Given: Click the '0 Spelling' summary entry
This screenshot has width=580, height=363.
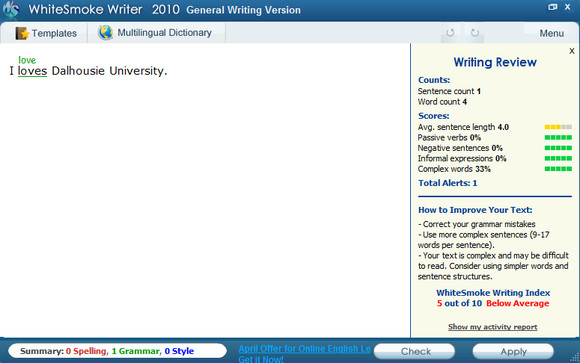Looking at the screenshot, I should point(86,351).
